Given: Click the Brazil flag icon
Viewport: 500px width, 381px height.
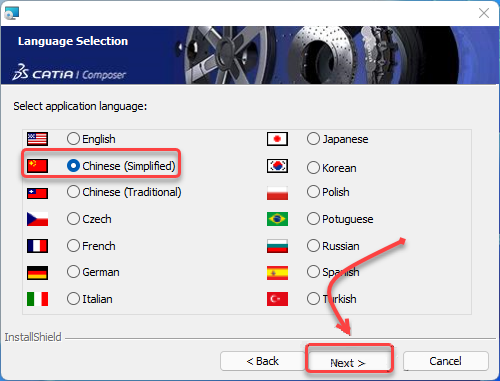Looking at the screenshot, I should pyautogui.click(x=277, y=219).
